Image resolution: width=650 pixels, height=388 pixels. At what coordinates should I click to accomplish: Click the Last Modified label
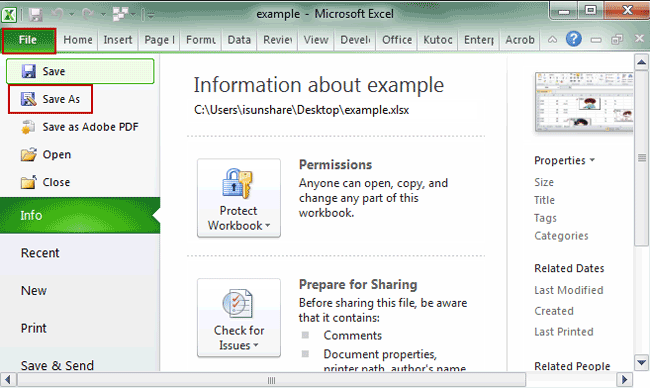pos(568,290)
